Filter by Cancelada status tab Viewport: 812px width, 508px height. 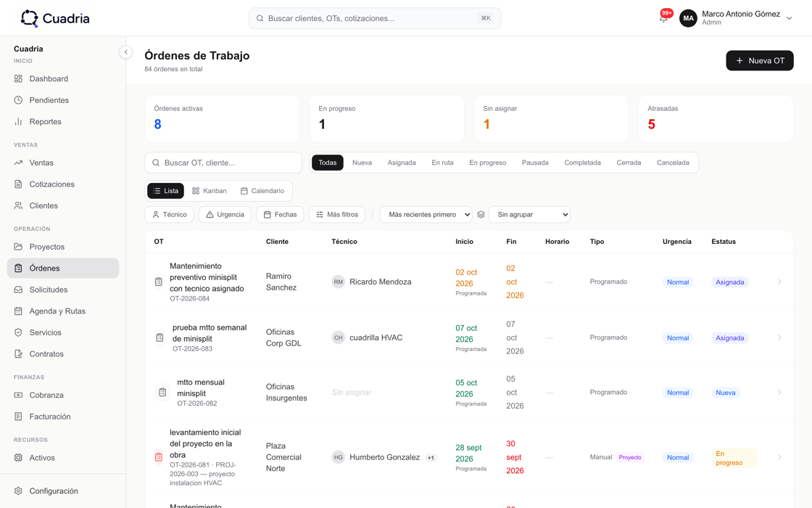tap(673, 163)
